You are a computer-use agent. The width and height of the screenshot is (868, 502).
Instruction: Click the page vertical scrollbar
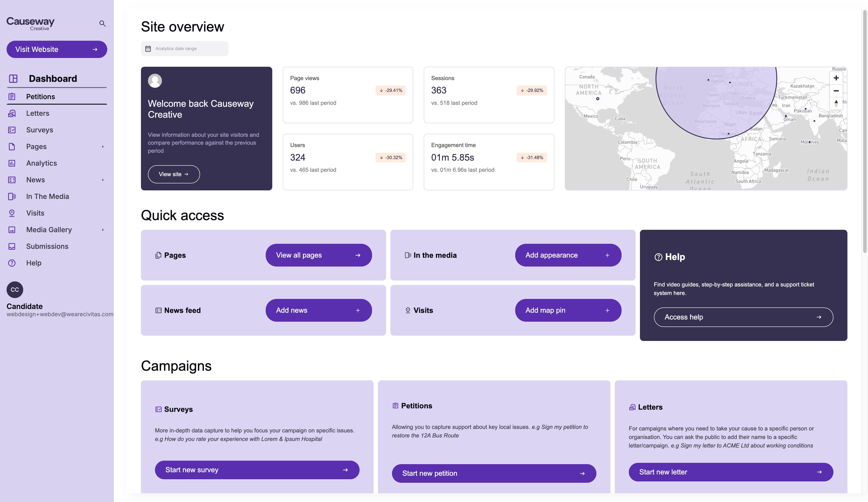(x=864, y=131)
